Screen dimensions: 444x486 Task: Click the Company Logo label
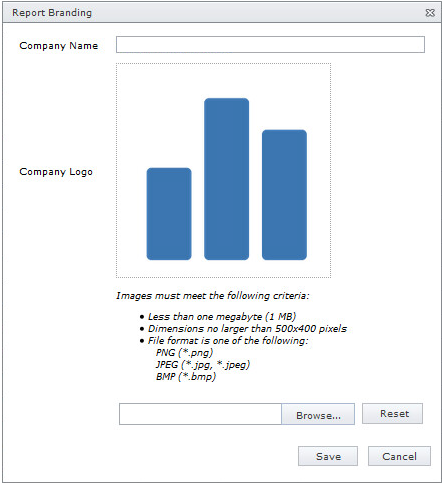click(x=56, y=172)
